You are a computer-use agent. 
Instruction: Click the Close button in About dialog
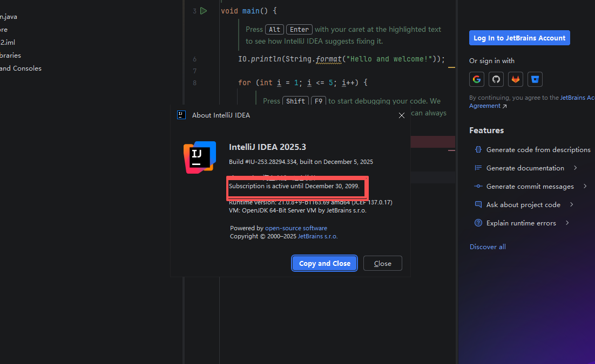382,263
